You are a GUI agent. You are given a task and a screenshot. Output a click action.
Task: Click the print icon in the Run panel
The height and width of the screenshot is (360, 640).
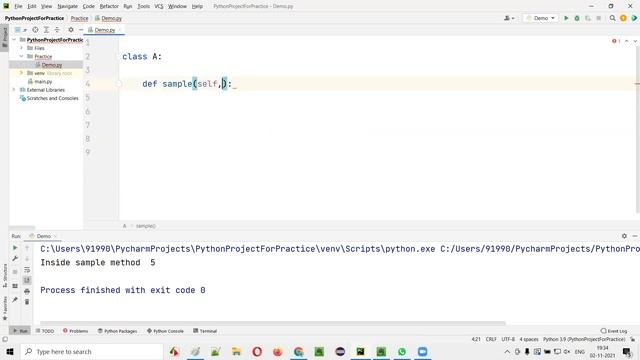click(x=27, y=291)
